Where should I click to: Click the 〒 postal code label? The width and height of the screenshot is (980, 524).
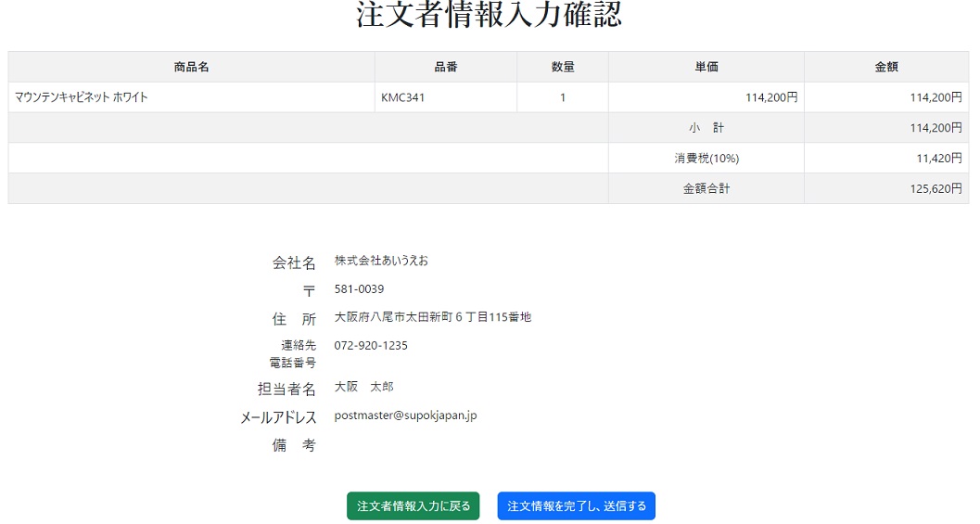tap(309, 291)
